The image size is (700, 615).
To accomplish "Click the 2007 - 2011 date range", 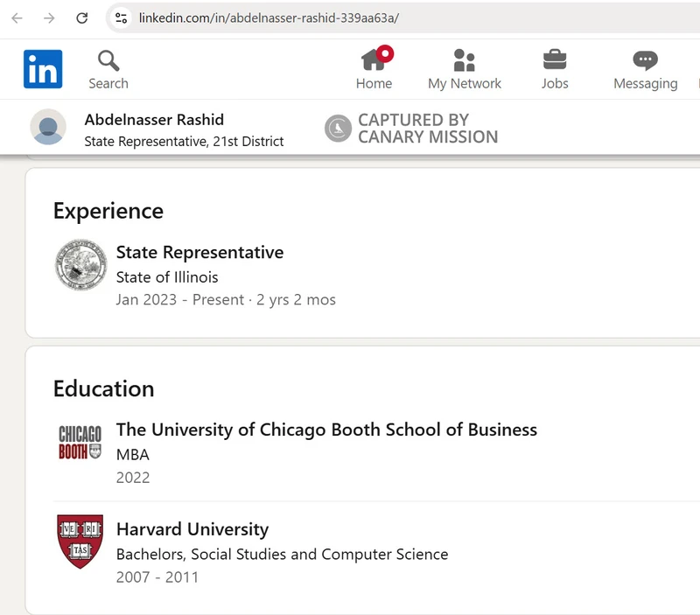I will coord(157,577).
